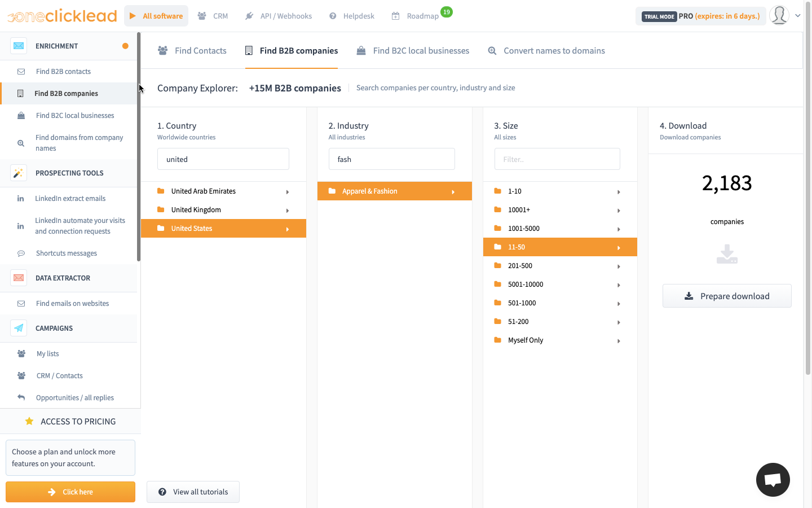Select the 1001-5000 size folder
812x508 pixels.
[560, 229]
